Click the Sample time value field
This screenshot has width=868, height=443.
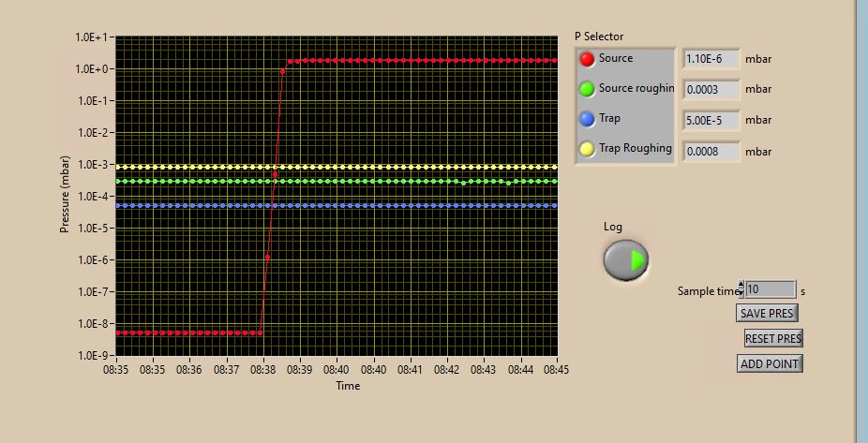pyautogui.click(x=771, y=289)
